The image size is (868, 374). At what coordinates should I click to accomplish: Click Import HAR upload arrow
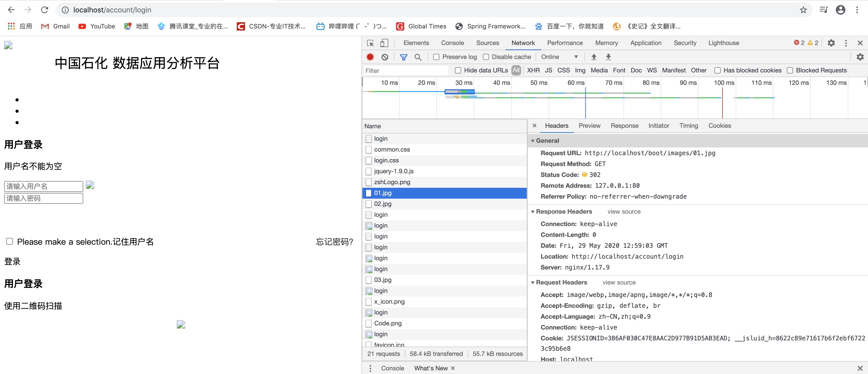point(594,57)
